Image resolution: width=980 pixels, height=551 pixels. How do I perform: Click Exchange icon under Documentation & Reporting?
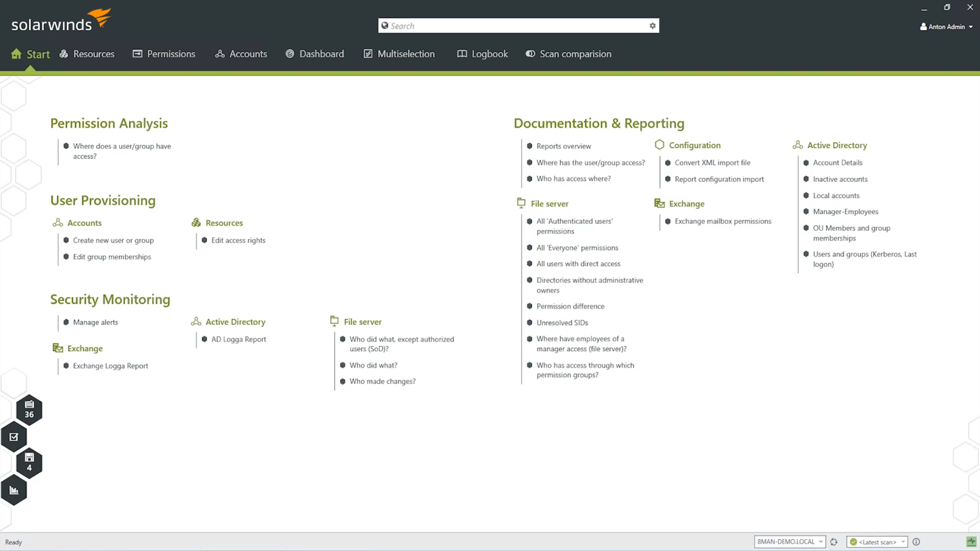659,203
